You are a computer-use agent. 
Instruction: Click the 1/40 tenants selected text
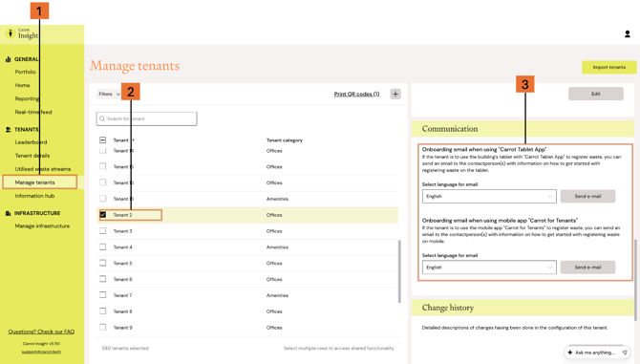click(125, 348)
